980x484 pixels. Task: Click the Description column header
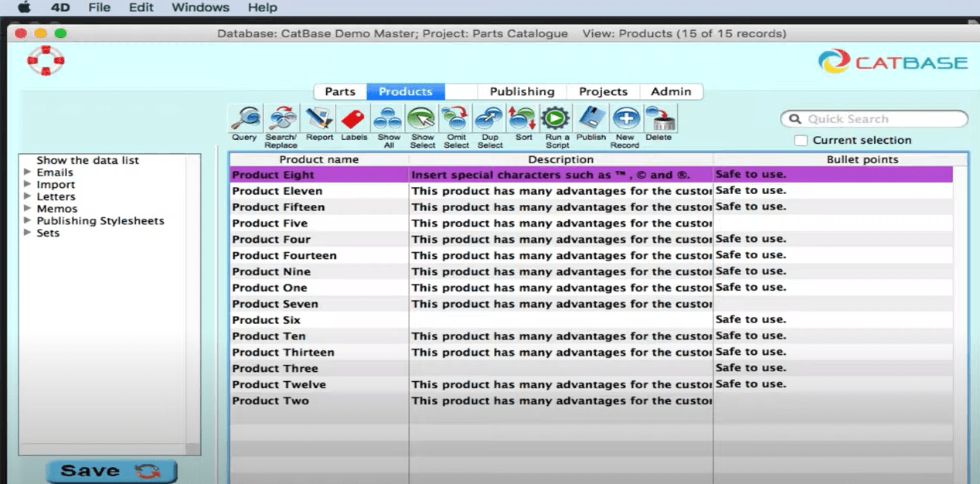tap(561, 159)
